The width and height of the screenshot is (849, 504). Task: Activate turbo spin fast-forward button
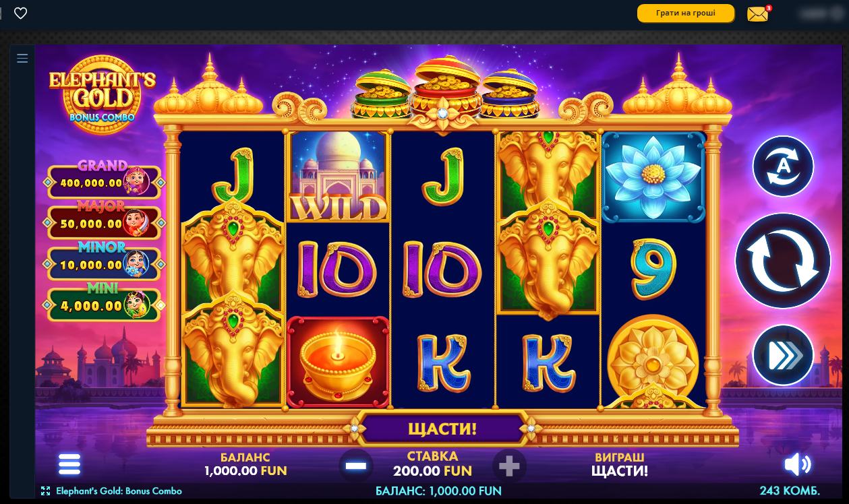point(783,356)
